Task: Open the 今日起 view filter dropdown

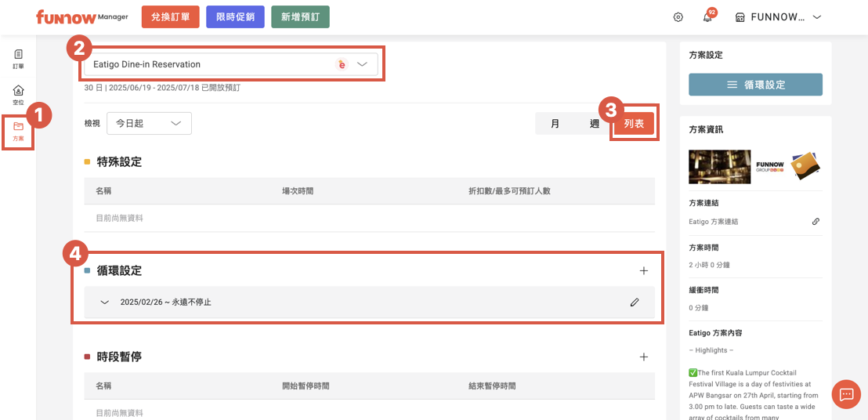Action: point(149,123)
